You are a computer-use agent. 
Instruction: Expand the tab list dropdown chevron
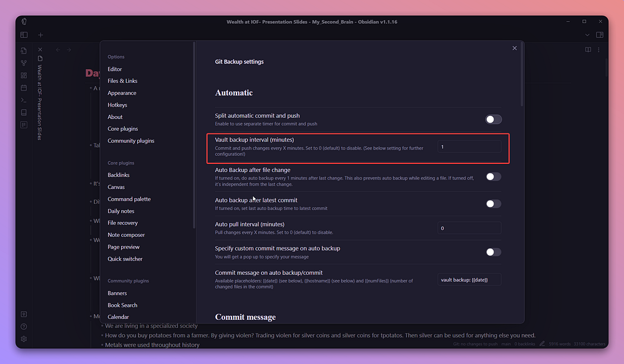[x=587, y=35]
